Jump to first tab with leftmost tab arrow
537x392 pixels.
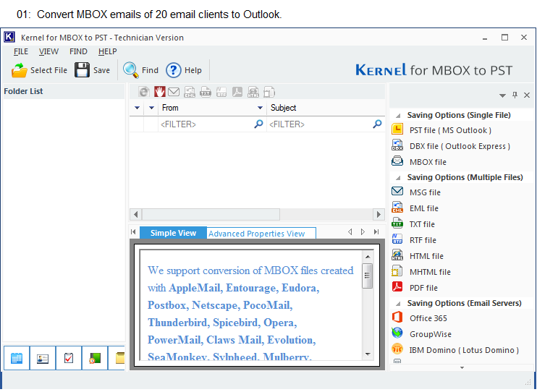click(133, 232)
